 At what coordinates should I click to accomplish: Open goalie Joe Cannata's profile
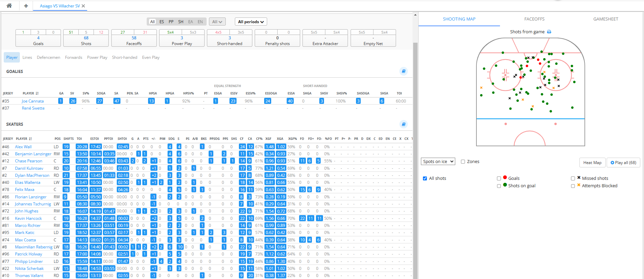[33, 101]
